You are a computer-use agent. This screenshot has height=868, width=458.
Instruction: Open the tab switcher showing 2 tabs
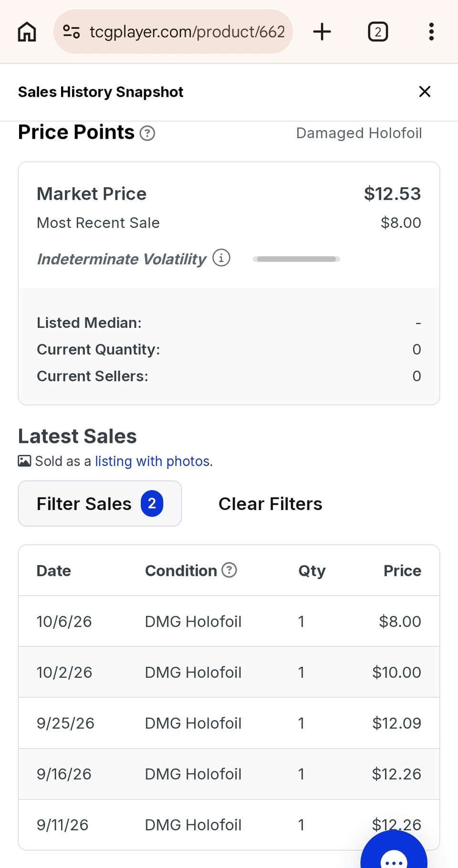pos(378,32)
